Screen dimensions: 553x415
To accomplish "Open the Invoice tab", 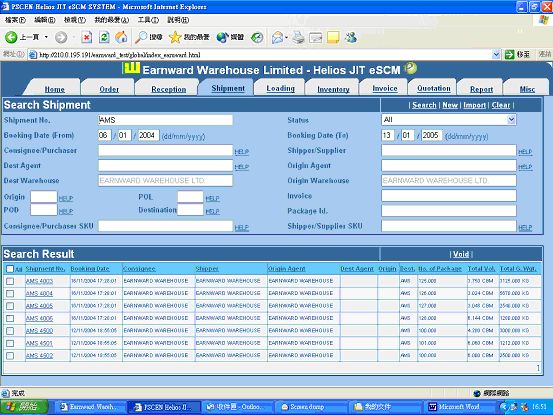I will click(385, 88).
